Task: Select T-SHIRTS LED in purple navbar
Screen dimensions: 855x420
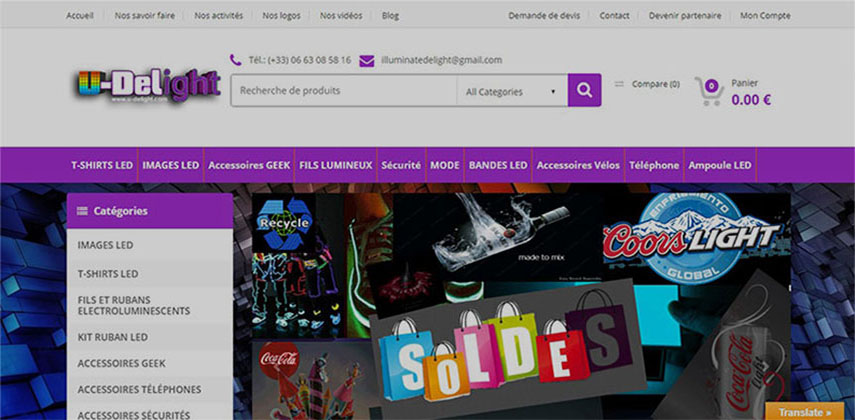Action: (x=102, y=165)
